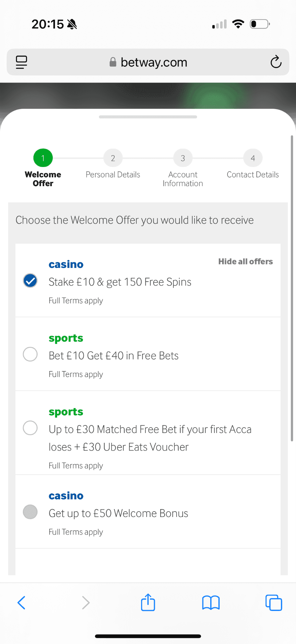This screenshot has height=644, width=296.
Task: Tap the lock icon beside betway.com
Action: pos(113,62)
